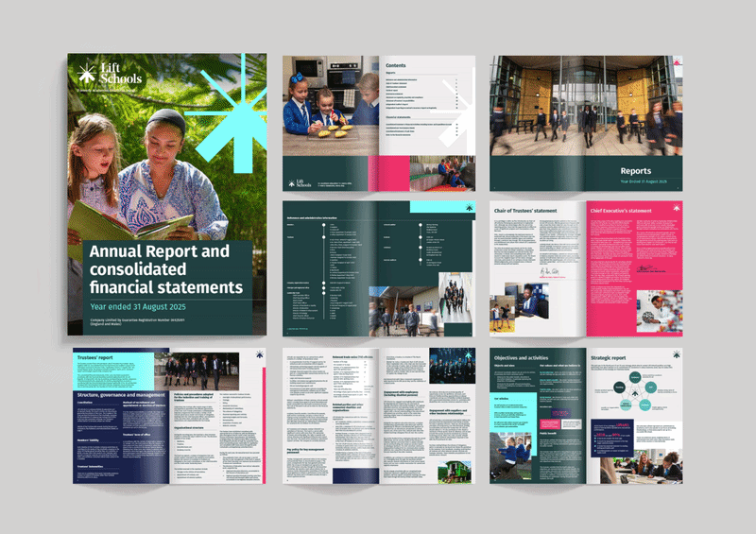Click the star logo on the Strategic report page

coord(677,354)
